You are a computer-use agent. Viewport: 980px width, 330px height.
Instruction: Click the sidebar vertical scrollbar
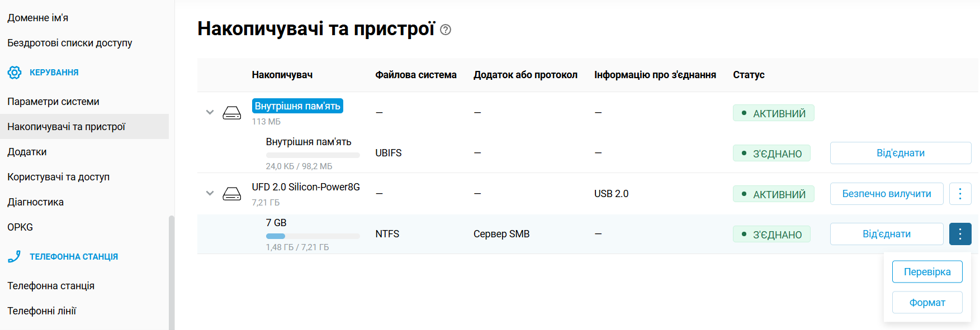(172, 272)
